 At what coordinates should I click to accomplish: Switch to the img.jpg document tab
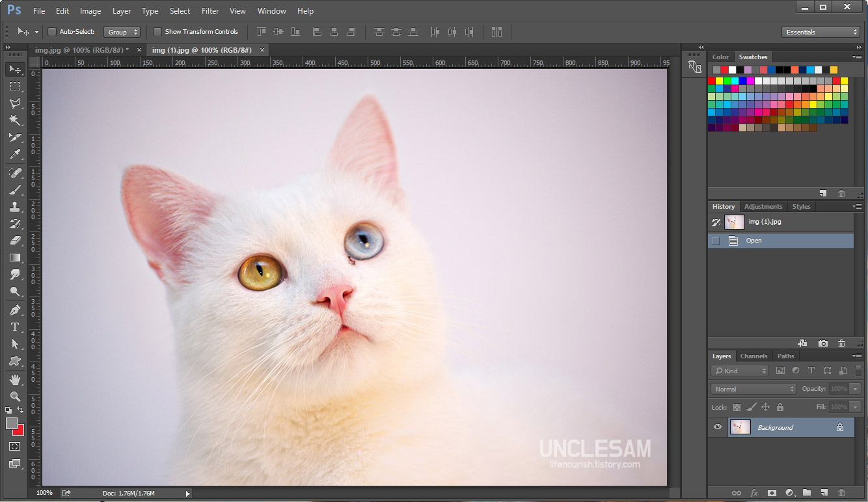[x=82, y=50]
